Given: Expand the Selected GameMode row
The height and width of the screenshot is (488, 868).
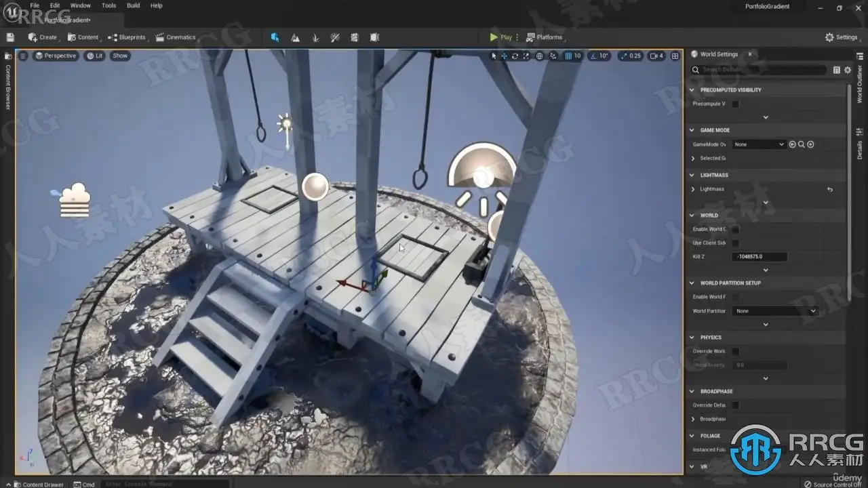Looking at the screenshot, I should (693, 159).
